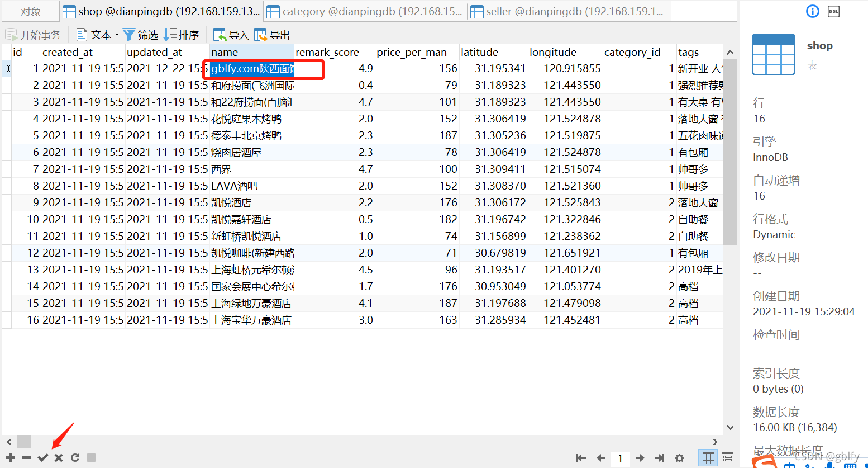Click the row 1 selector marker
The width and height of the screenshot is (868, 468).
[x=7, y=69]
